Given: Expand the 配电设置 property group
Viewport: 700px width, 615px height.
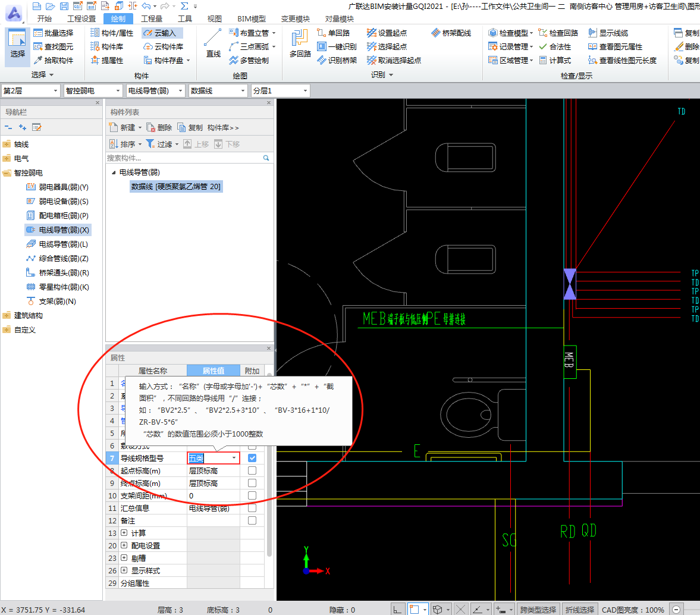Looking at the screenshot, I should [124, 545].
